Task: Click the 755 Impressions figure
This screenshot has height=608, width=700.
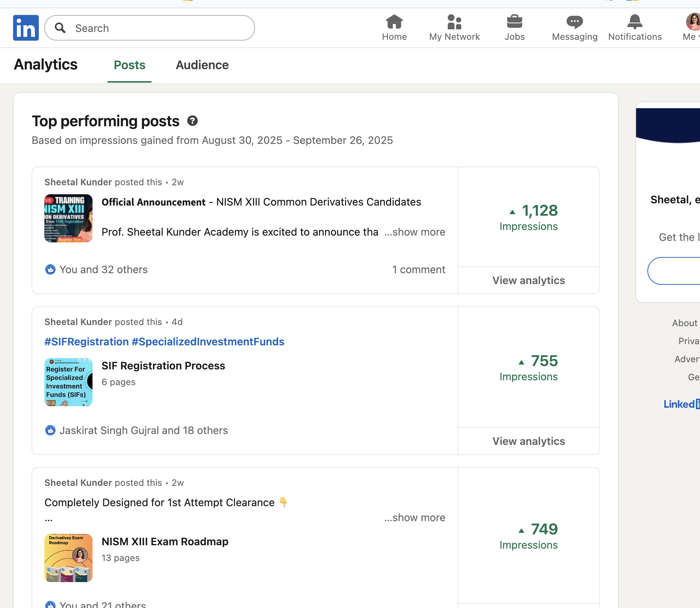Action: point(529,368)
